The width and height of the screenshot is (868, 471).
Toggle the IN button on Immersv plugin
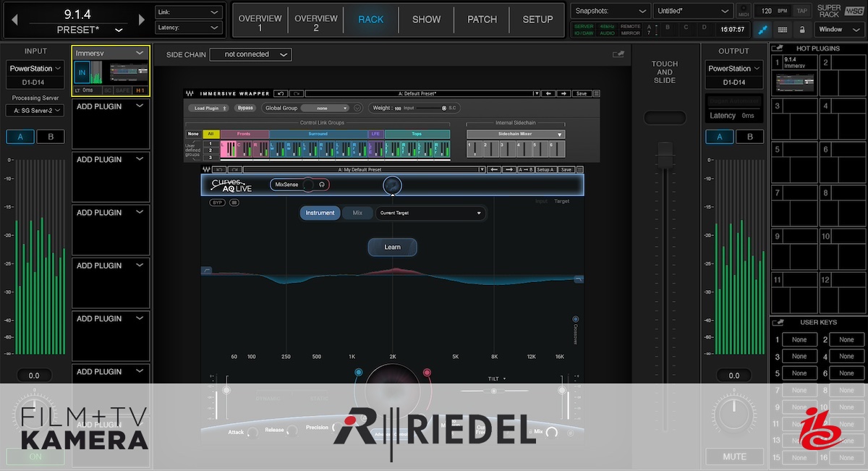tap(82, 73)
